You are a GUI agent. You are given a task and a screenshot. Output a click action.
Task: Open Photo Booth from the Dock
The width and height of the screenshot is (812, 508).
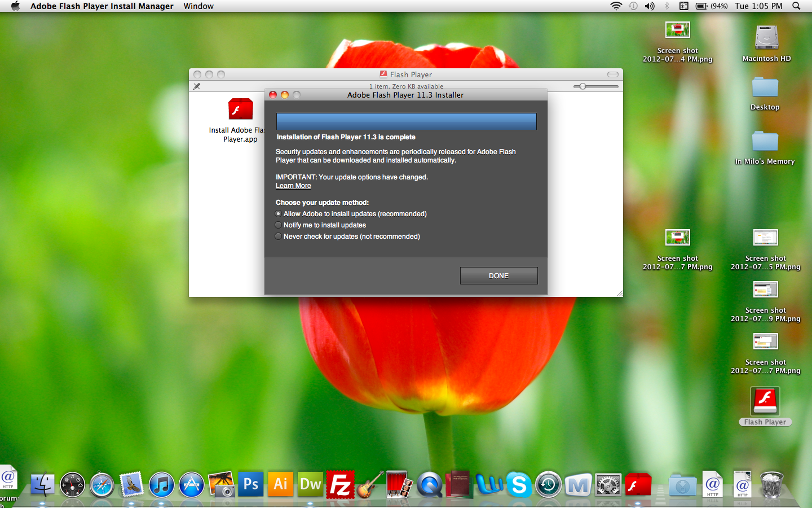tap(400, 484)
